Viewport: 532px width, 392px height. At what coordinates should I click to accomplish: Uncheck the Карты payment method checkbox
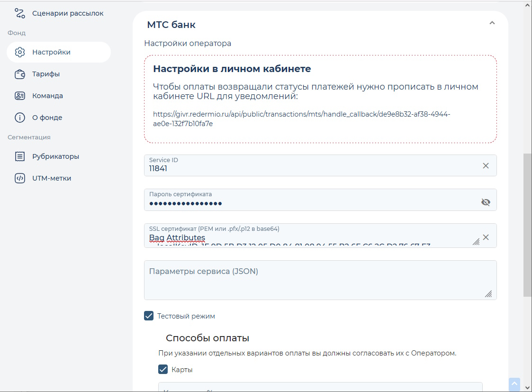click(163, 370)
